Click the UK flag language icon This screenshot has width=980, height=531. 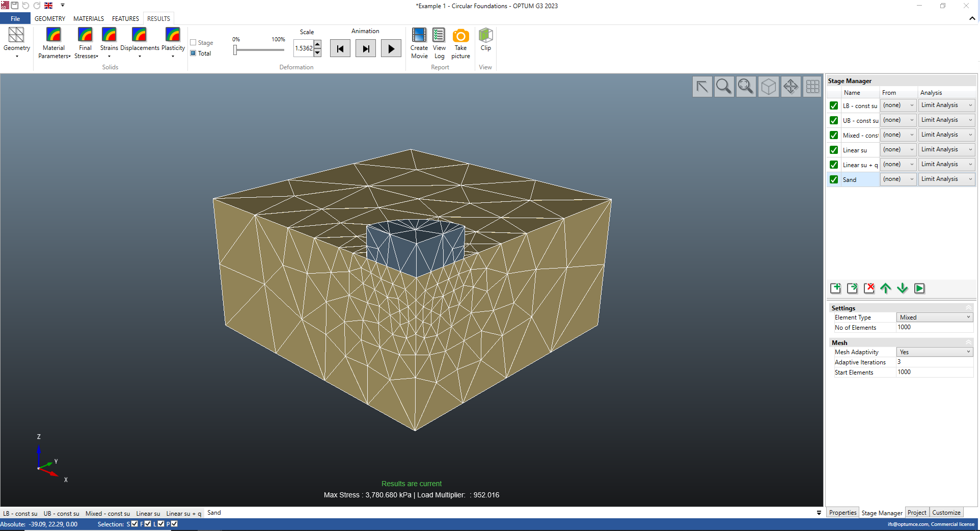(x=48, y=6)
